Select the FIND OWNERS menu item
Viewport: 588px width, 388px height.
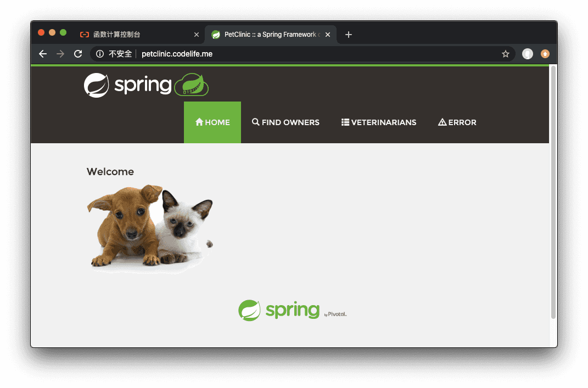coord(285,122)
